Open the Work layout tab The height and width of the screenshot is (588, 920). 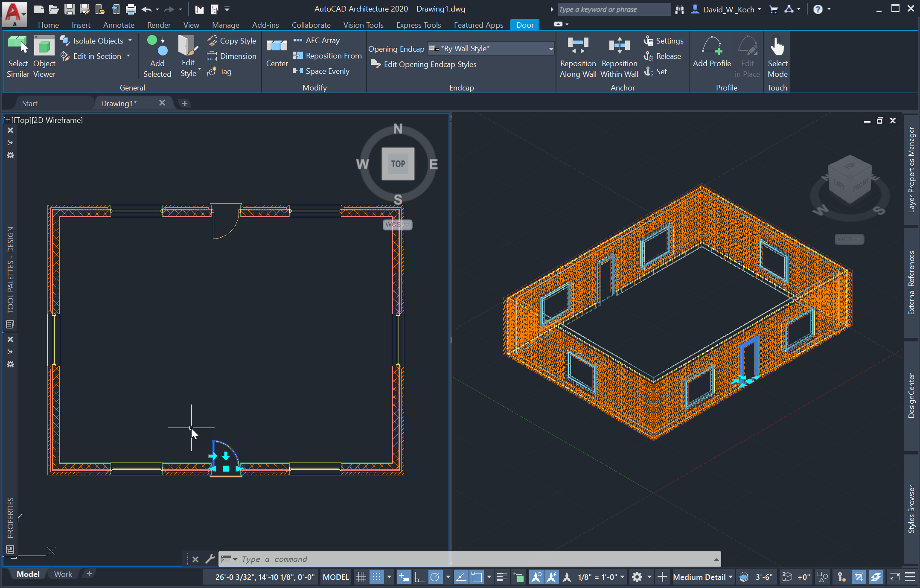click(x=63, y=574)
